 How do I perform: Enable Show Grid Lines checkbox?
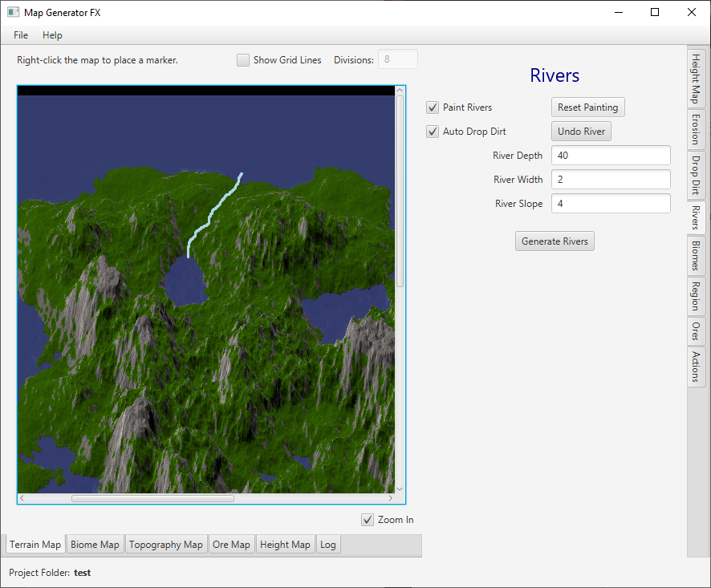coord(243,60)
